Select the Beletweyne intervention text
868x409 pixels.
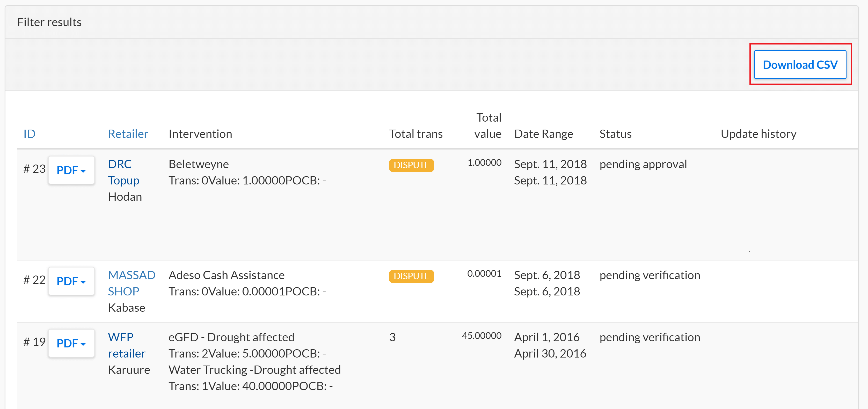199,164
